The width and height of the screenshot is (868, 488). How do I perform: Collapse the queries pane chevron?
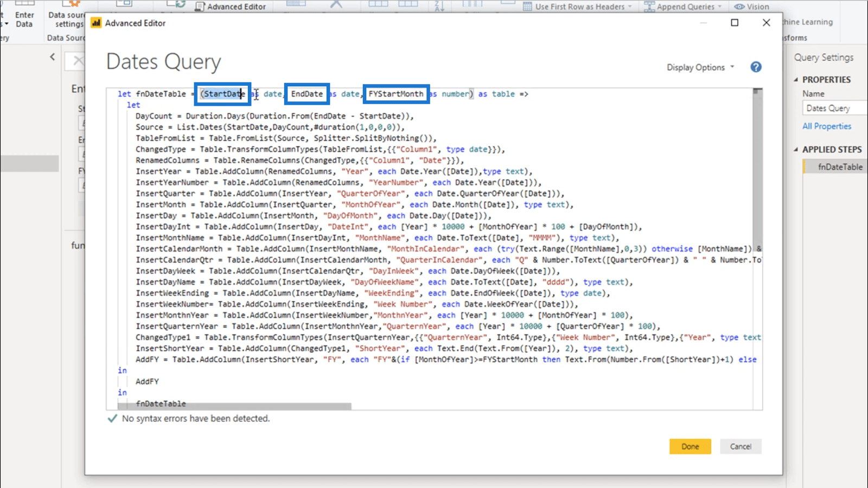(x=52, y=56)
